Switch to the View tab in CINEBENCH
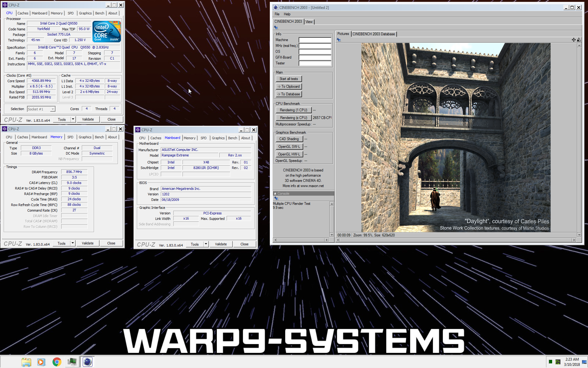This screenshot has width=588, height=368. point(309,22)
